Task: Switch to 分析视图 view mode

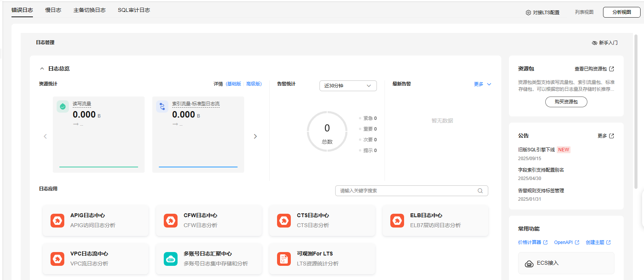Action: pos(621,12)
